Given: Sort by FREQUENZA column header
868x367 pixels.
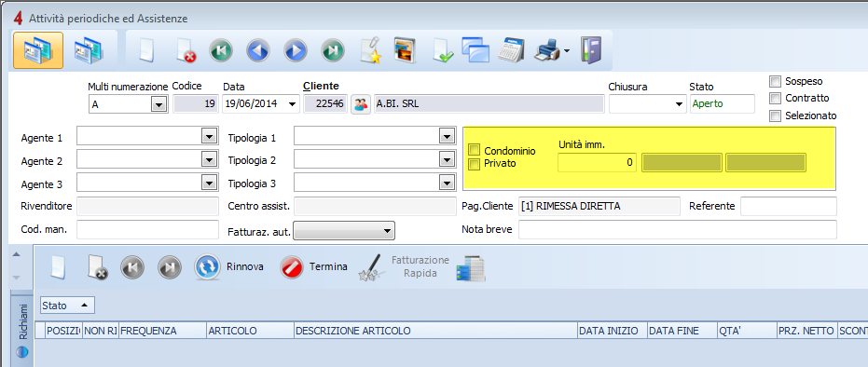Looking at the screenshot, I should click(x=162, y=331).
